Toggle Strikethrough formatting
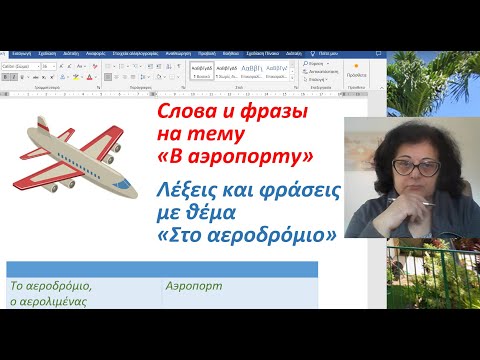This screenshot has height=360, width=480. 36,77
